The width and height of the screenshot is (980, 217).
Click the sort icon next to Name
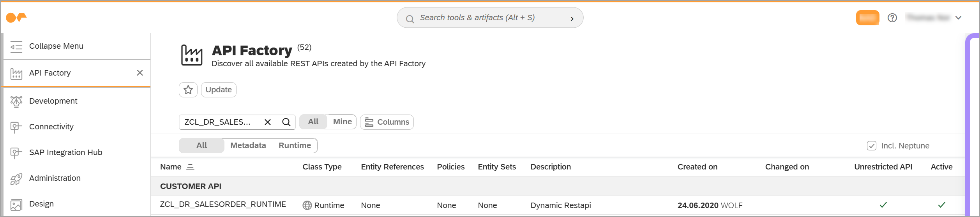190,167
